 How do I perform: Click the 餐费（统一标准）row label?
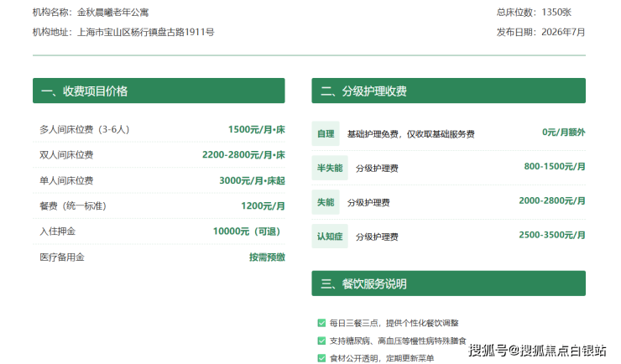73,205
